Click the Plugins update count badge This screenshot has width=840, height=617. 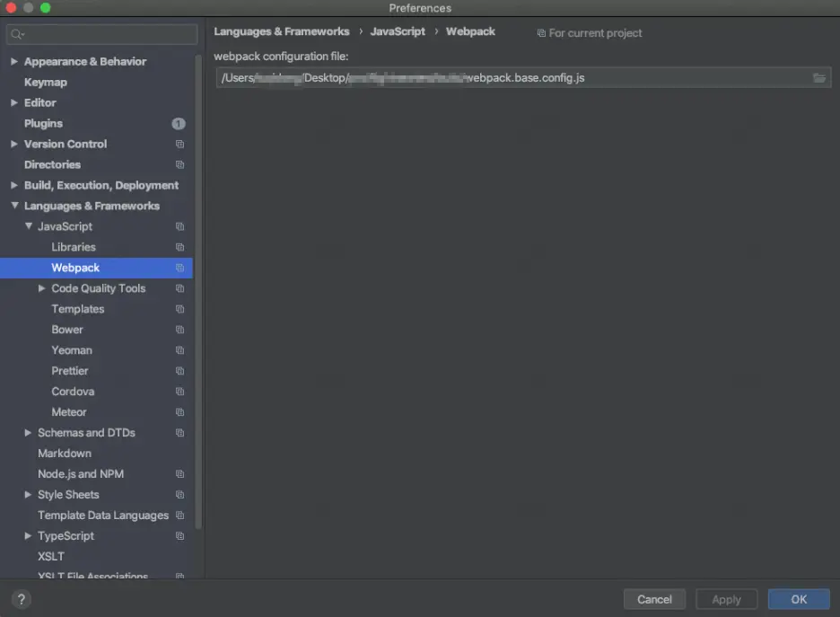[179, 124]
